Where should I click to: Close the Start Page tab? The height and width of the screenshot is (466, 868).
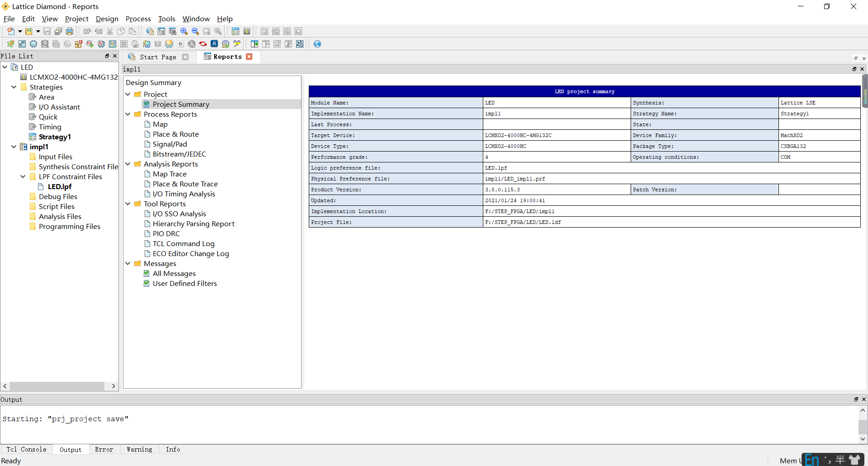(x=185, y=57)
